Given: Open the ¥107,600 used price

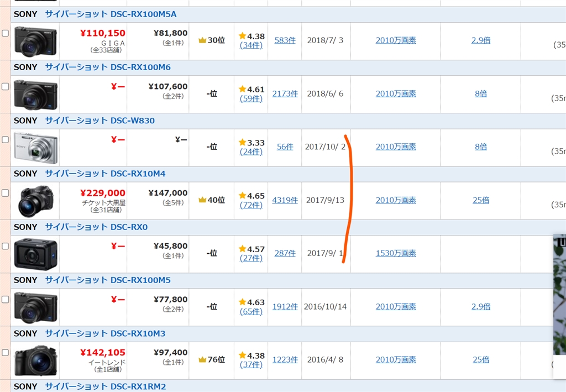Looking at the screenshot, I should (168, 87).
